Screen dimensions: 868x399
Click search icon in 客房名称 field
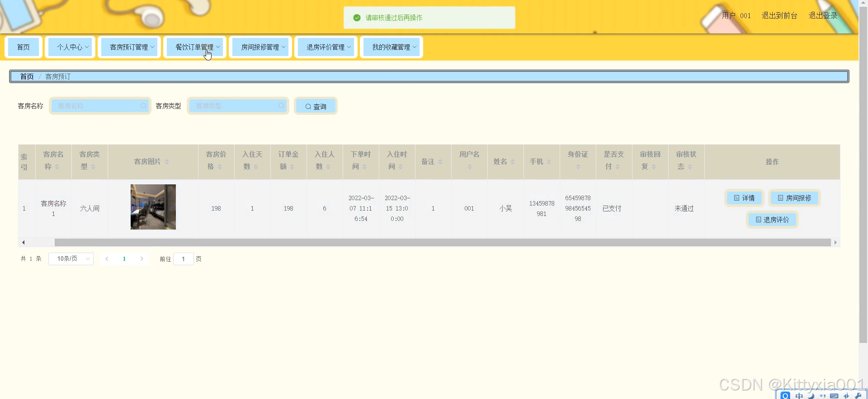[143, 106]
